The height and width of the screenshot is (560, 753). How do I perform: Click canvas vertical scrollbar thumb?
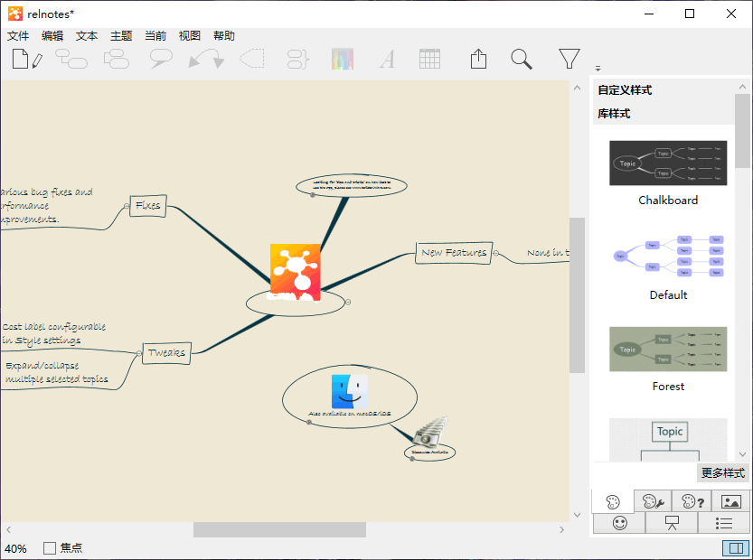click(577, 295)
